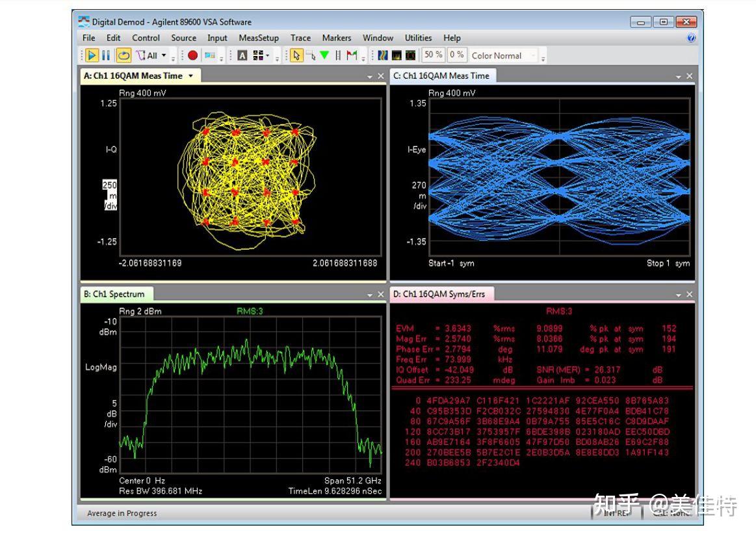Toggle the continuous sweep restart icon
This screenshot has width=756, height=536.
click(x=124, y=56)
